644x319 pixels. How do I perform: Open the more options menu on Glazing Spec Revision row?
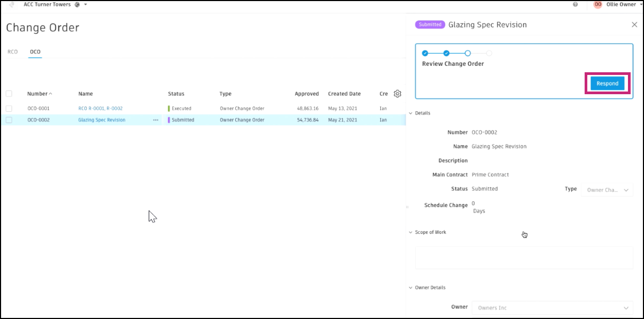tap(155, 120)
